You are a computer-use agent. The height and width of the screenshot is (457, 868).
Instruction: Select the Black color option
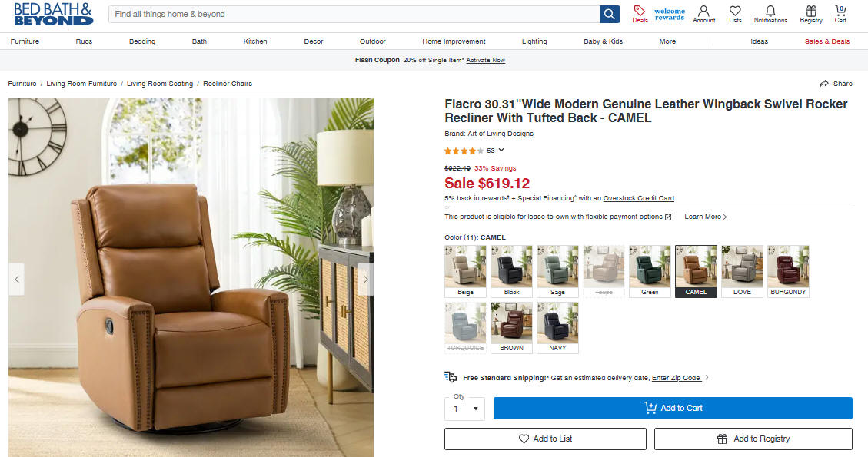tap(511, 271)
